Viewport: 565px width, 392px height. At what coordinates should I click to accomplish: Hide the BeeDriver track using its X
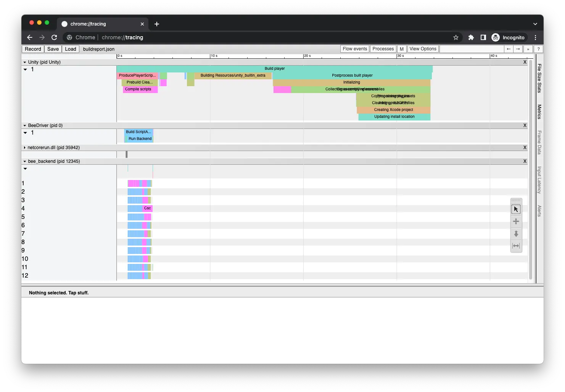[x=525, y=125]
